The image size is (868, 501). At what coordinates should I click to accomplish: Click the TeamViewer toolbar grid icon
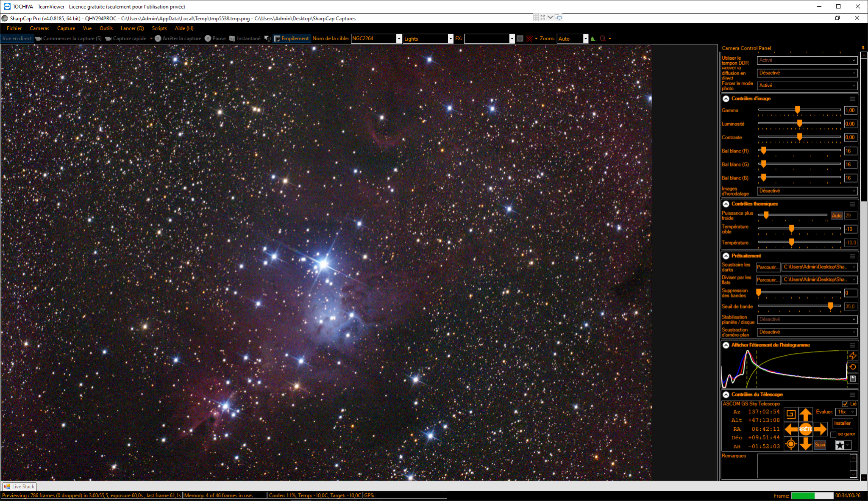(536, 17)
